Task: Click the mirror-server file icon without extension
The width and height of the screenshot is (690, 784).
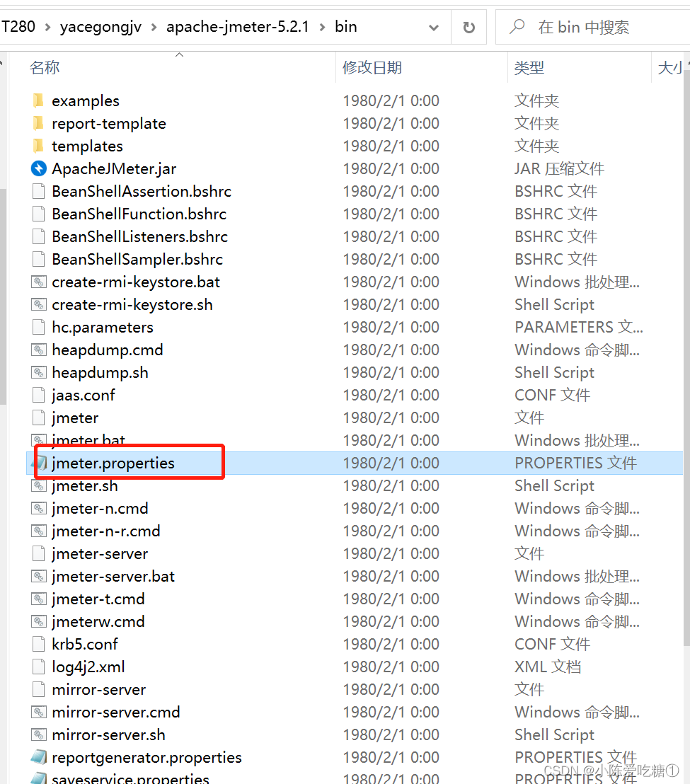Action: point(38,689)
